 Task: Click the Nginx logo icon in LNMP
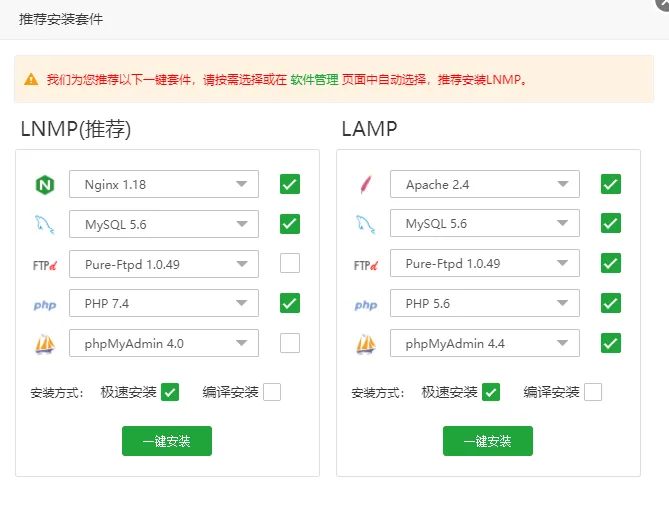coord(44,185)
